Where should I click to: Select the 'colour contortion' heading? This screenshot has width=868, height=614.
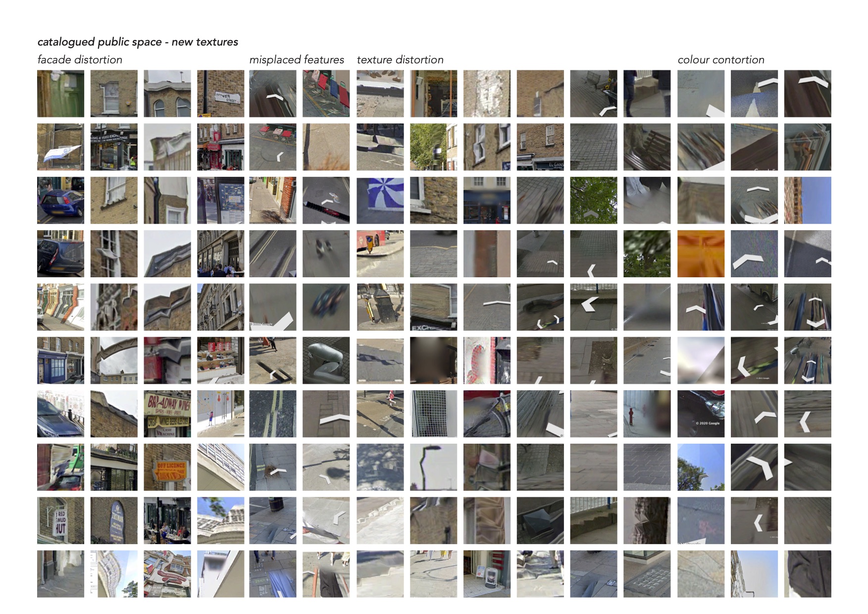point(720,60)
